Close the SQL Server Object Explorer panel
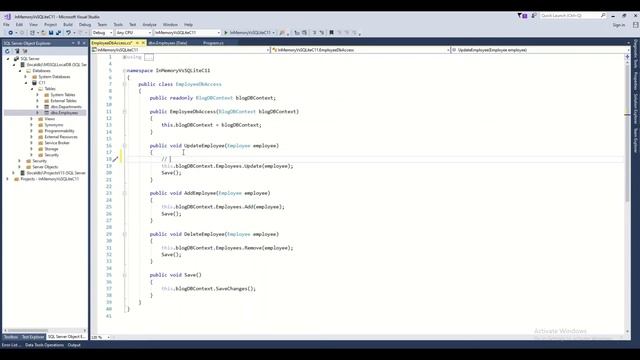Viewport: 640px width, 360px height. (84, 43)
